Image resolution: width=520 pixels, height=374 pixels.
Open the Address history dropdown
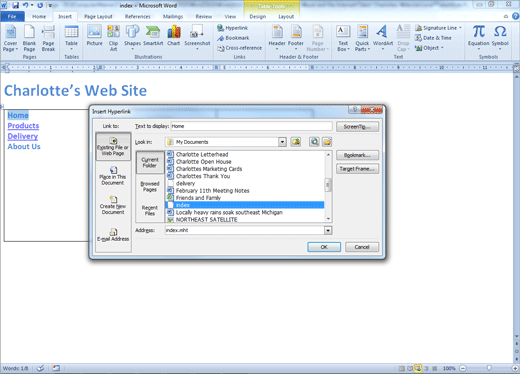click(328, 230)
